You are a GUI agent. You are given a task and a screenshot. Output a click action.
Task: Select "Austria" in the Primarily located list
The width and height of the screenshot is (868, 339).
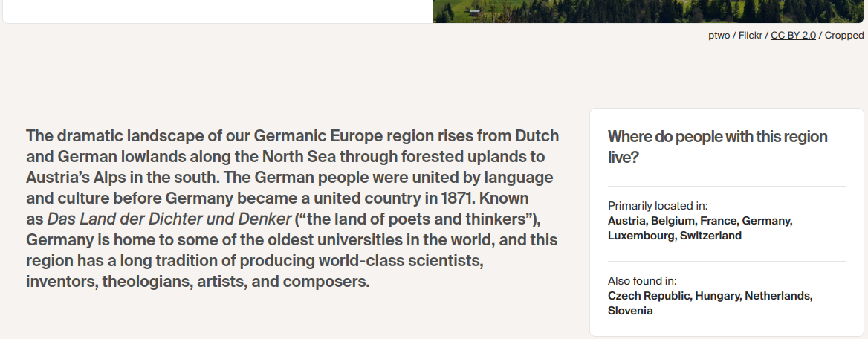coord(626,221)
